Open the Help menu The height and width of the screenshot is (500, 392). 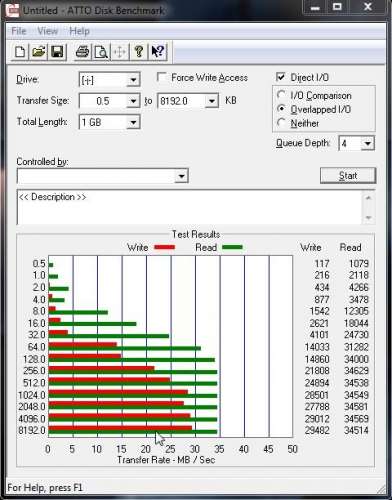tap(79, 31)
